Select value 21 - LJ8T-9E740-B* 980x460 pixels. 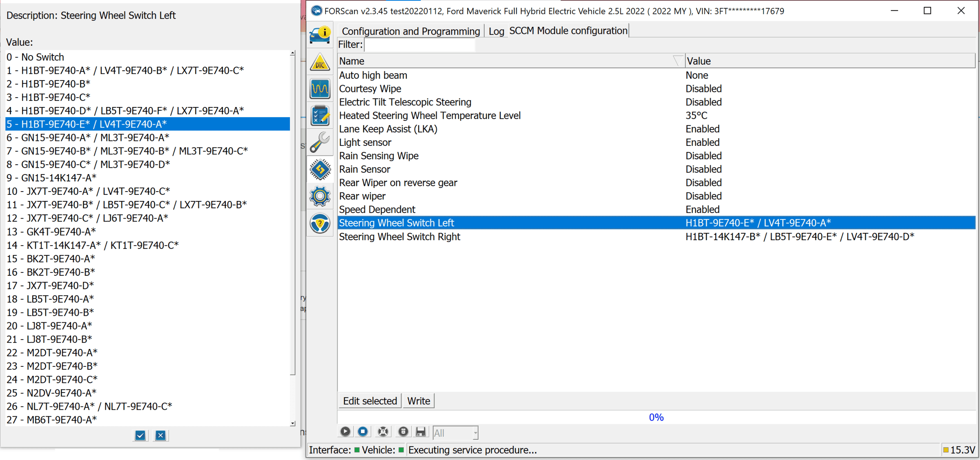[x=148, y=339]
